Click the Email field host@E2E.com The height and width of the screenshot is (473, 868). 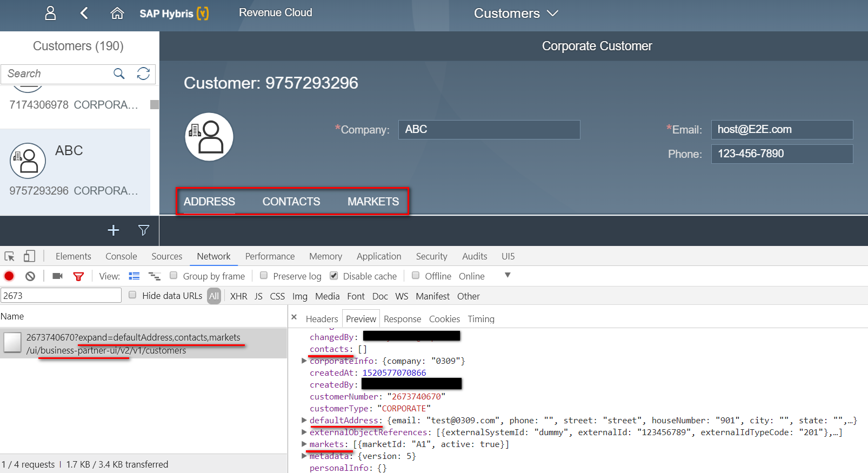(x=782, y=130)
